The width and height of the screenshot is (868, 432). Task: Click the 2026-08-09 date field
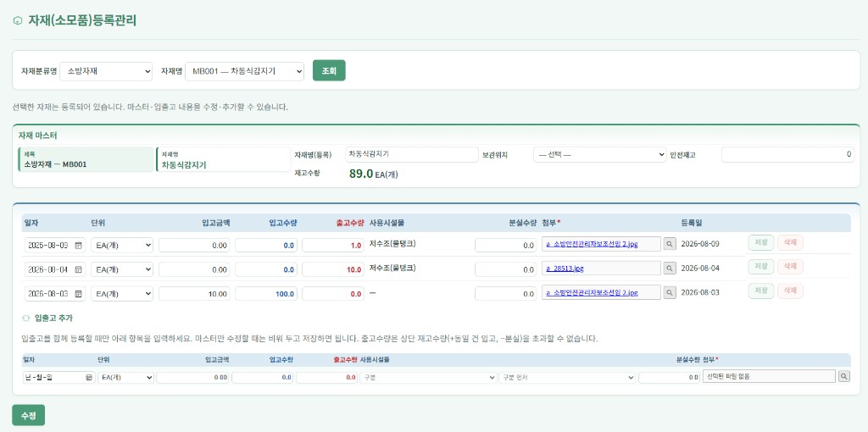[x=55, y=245]
